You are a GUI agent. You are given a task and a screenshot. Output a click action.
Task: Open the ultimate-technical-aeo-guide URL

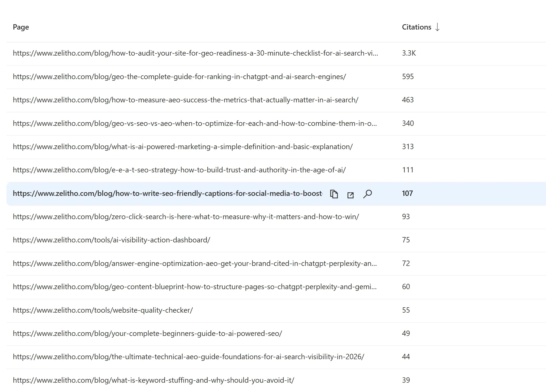[189, 357]
